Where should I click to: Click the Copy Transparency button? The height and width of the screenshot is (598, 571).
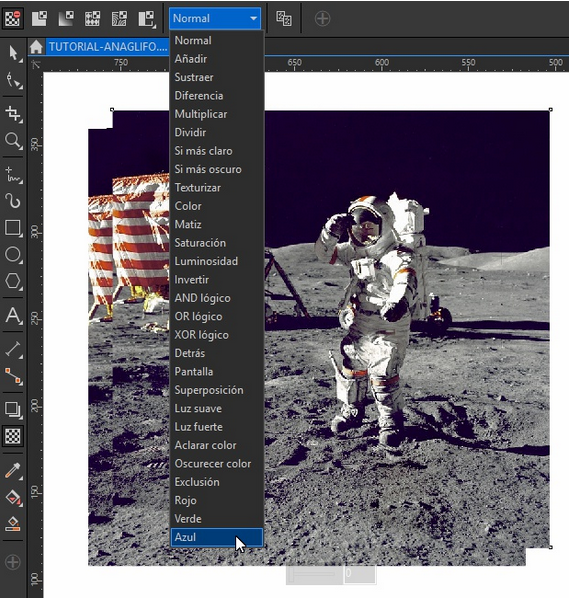pyautogui.click(x=284, y=18)
